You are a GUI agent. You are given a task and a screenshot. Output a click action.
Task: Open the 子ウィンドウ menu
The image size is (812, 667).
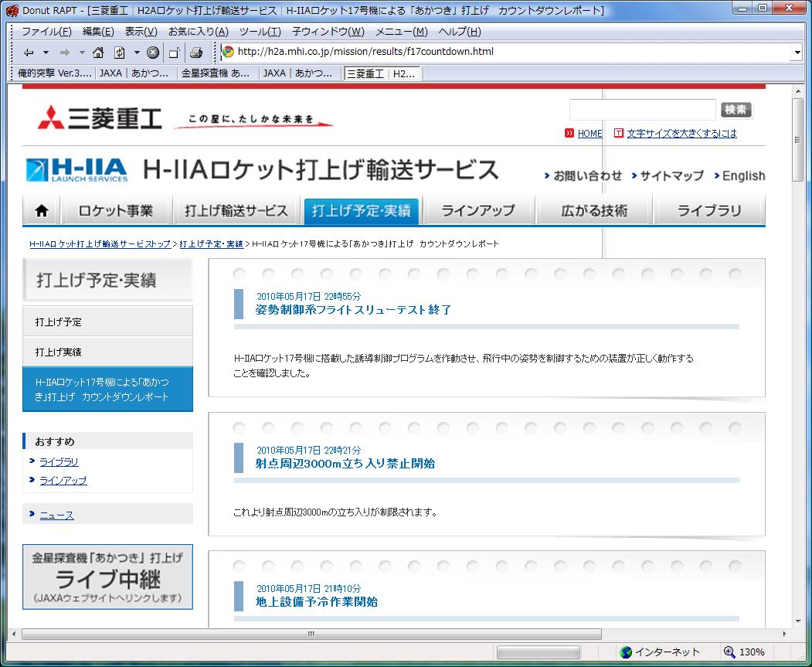tap(328, 32)
